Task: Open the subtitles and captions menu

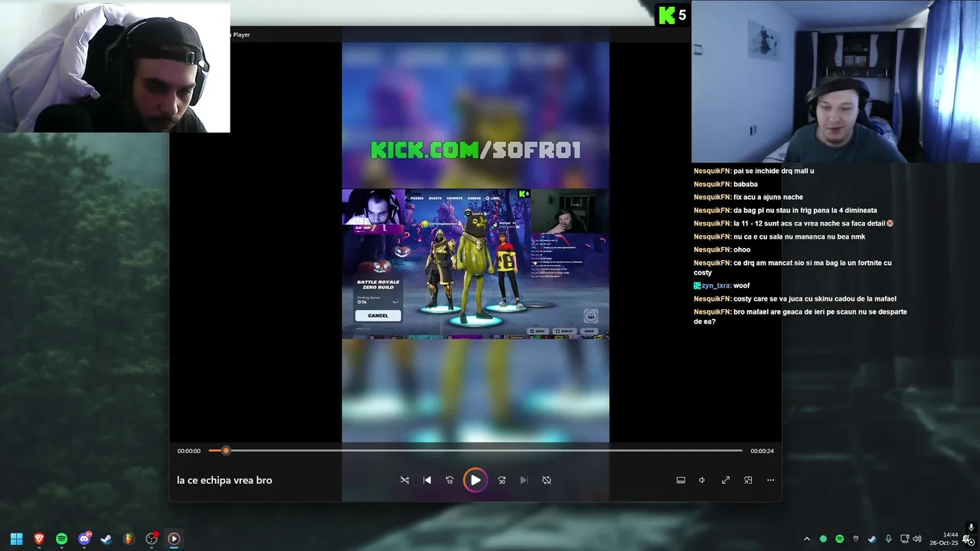Action: (681, 480)
